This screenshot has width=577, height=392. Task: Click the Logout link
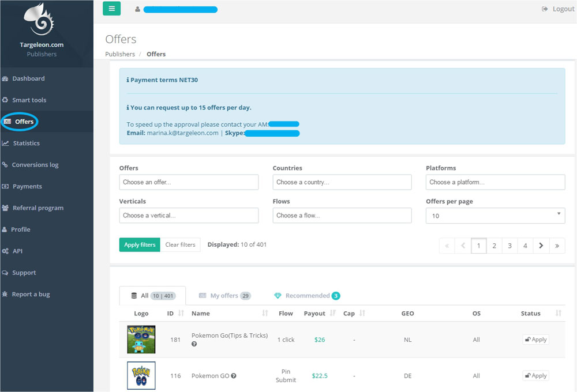(x=558, y=9)
